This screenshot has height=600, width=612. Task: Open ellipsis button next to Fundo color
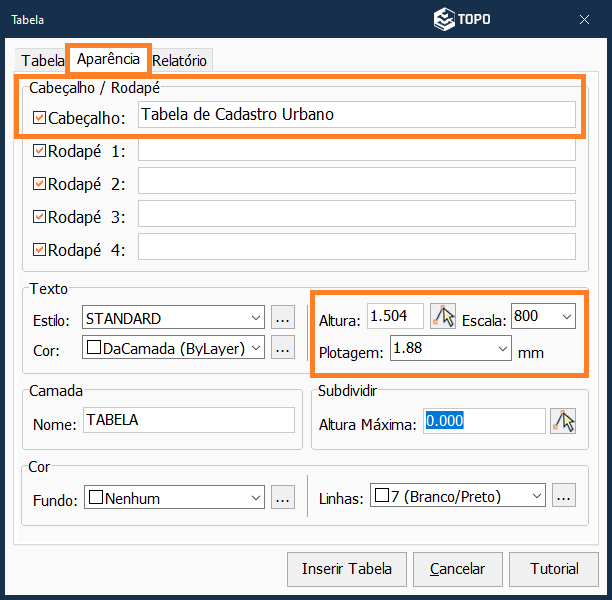point(283,497)
